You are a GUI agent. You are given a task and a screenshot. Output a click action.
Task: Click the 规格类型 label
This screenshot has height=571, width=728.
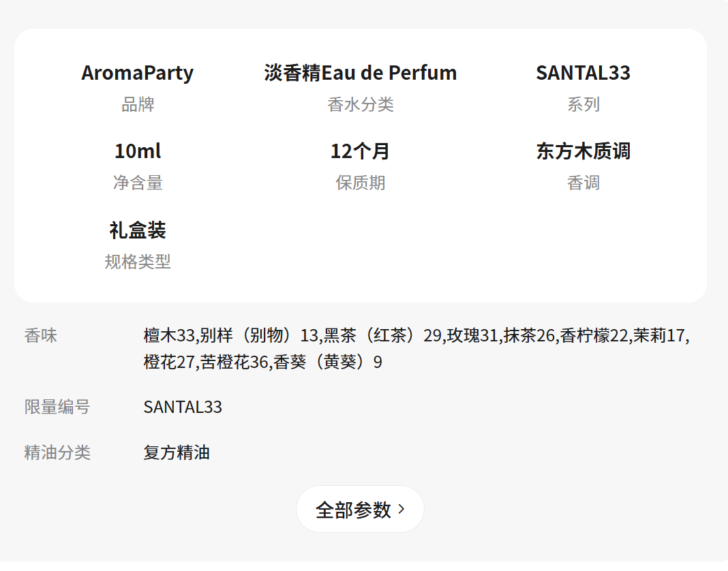138,262
